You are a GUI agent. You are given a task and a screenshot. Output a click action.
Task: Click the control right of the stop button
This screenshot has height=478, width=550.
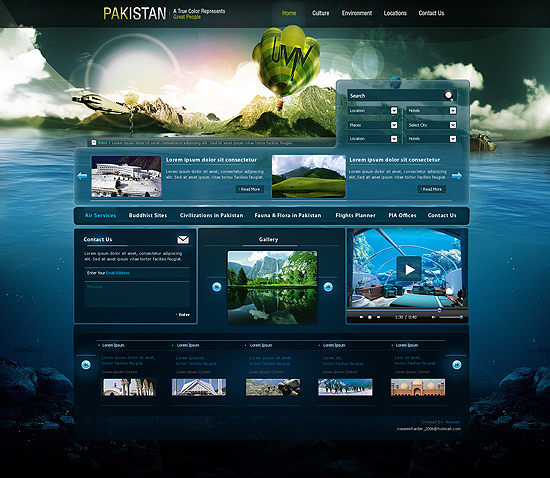[378, 317]
